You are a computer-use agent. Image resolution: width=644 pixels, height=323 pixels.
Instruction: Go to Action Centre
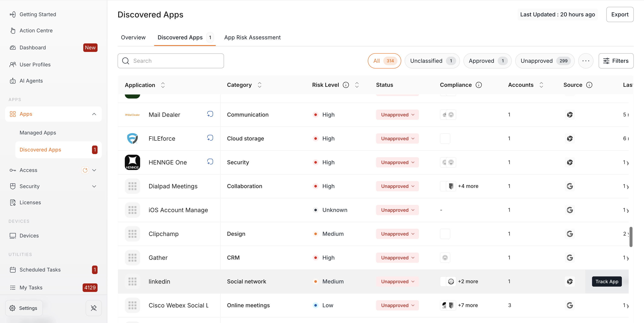[31, 30]
